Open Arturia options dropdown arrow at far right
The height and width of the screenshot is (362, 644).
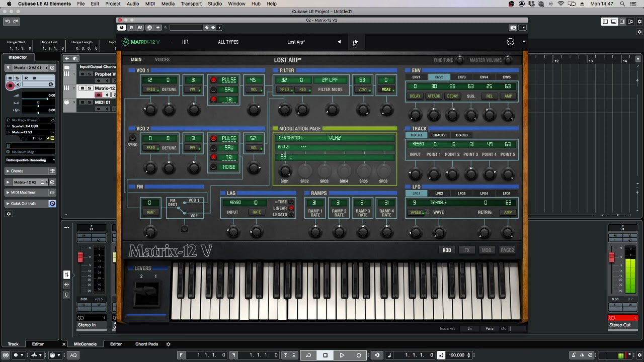[x=524, y=42]
